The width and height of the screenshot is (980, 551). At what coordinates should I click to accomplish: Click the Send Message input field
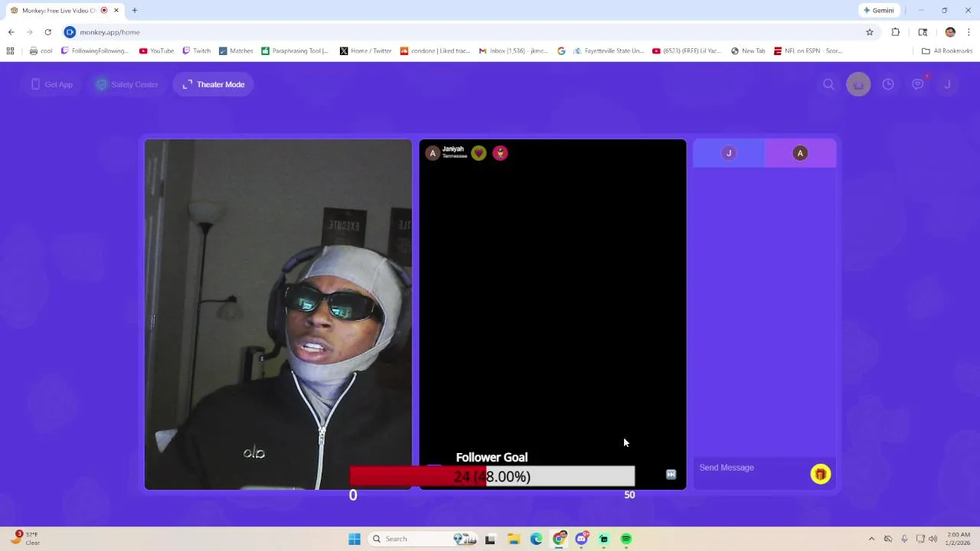(750, 468)
